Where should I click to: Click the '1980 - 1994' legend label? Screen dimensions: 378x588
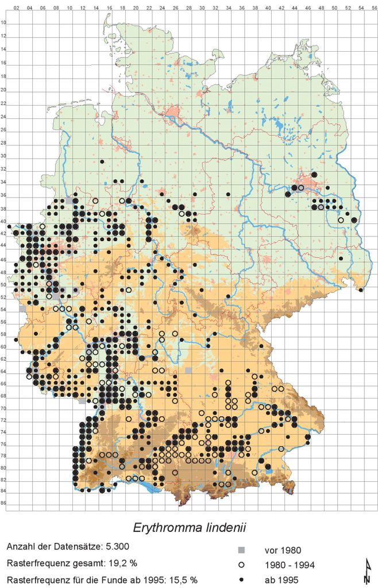(290, 564)
